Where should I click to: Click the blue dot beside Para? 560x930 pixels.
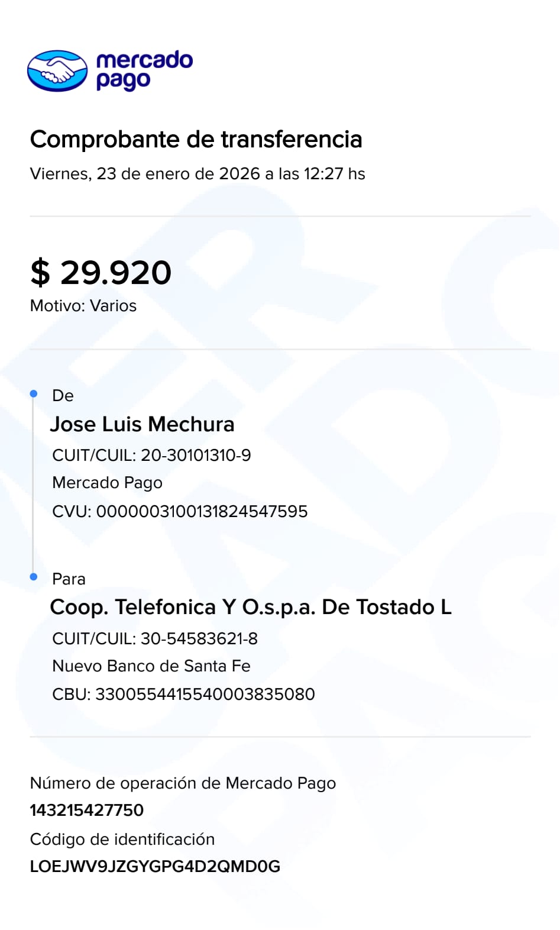(34, 577)
